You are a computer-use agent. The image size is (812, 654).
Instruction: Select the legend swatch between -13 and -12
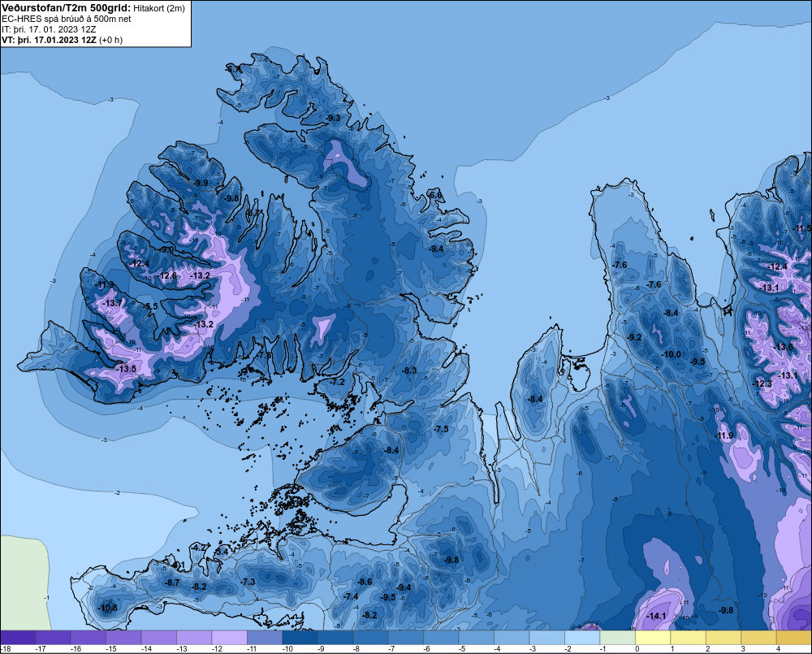[195, 637]
